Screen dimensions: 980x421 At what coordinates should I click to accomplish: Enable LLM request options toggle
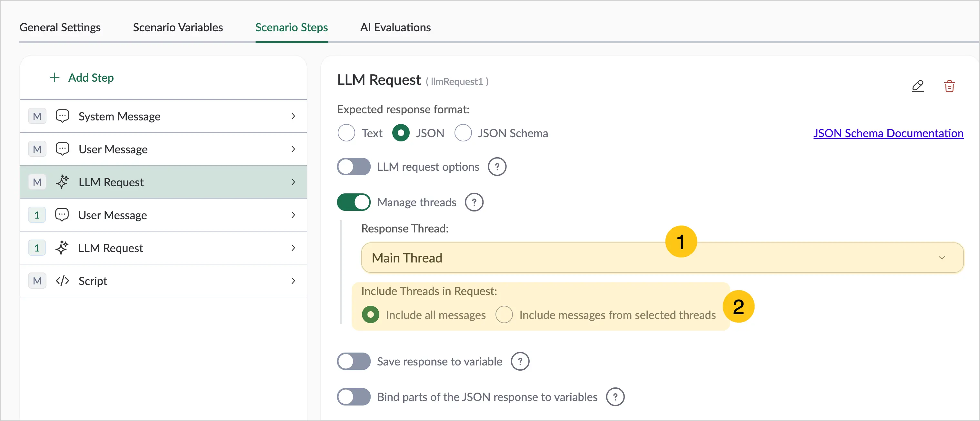354,167
